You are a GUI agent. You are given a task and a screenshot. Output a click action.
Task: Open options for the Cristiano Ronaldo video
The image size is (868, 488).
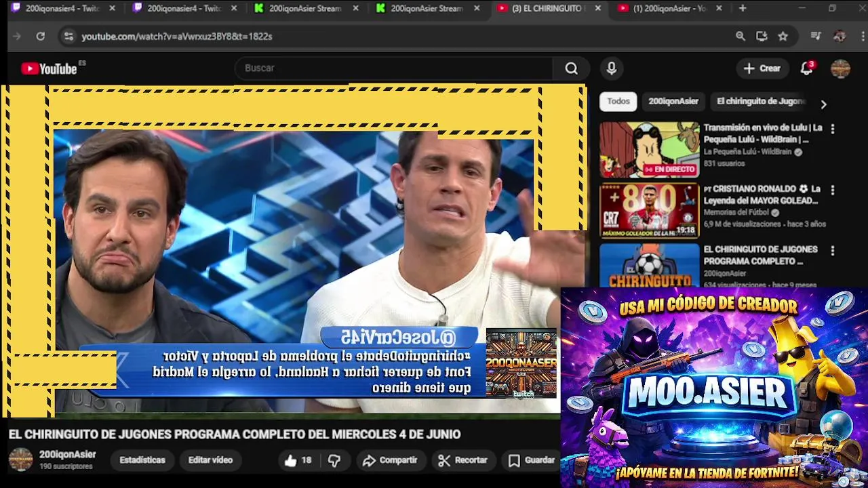coord(833,190)
